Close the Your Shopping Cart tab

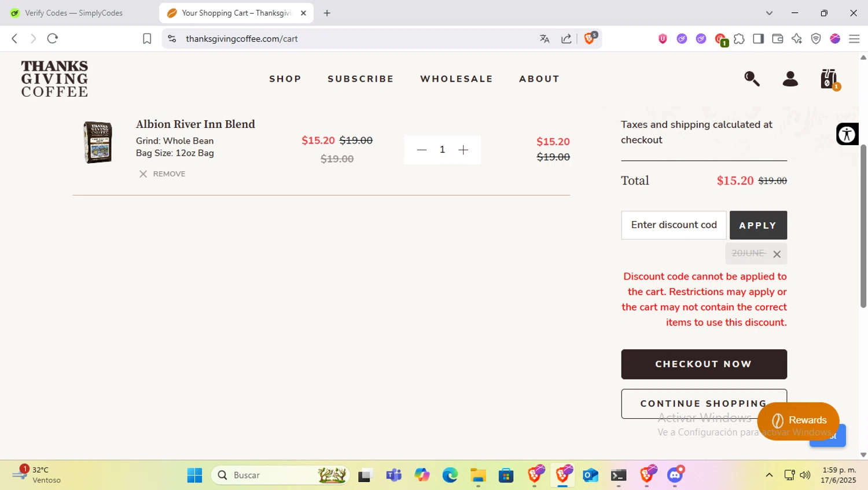tap(303, 13)
